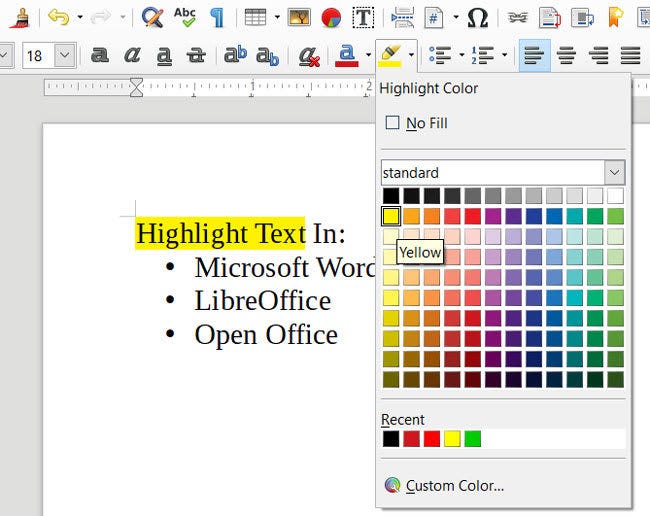
Task: Select Center Horizontally alignment
Action: (x=567, y=55)
